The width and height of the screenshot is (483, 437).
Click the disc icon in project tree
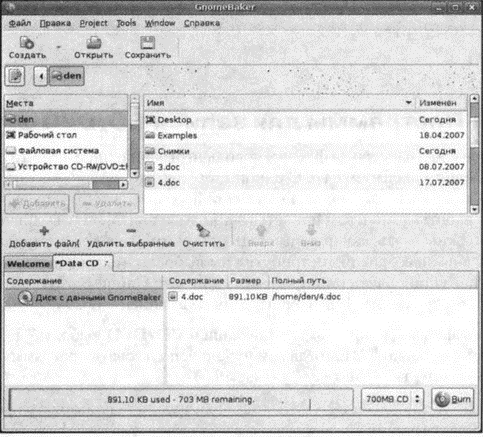tap(25, 297)
